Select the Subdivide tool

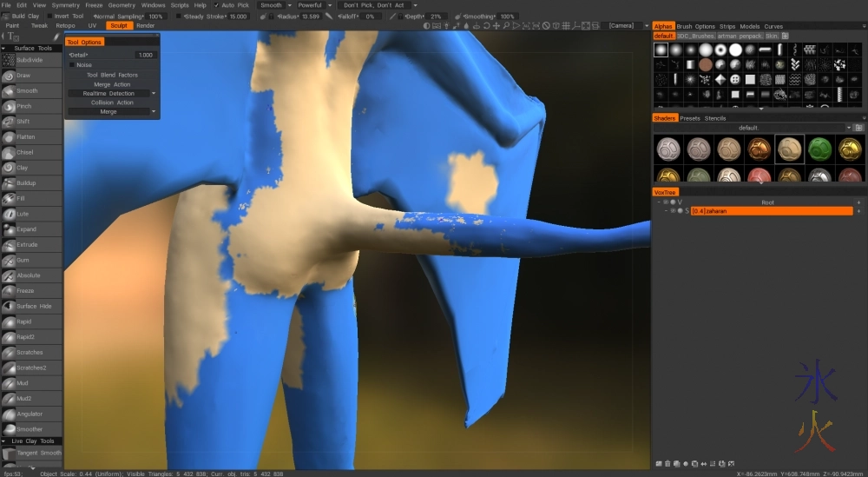coord(31,60)
